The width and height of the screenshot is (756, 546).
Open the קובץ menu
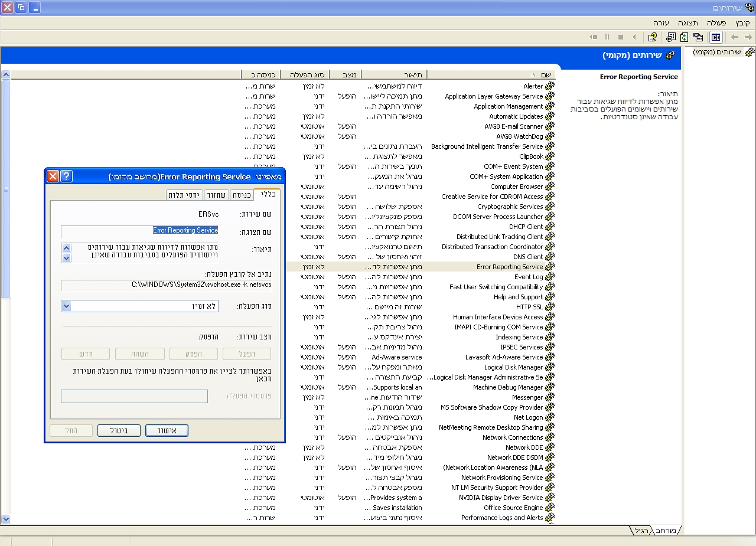[x=742, y=22]
